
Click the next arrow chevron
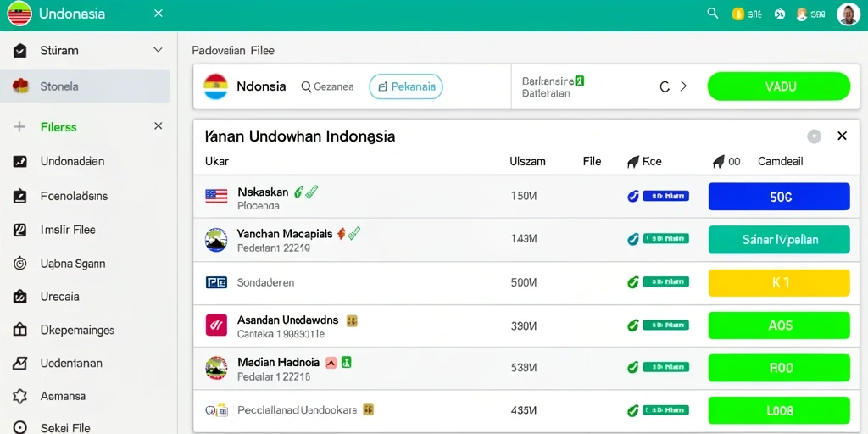[x=683, y=86]
